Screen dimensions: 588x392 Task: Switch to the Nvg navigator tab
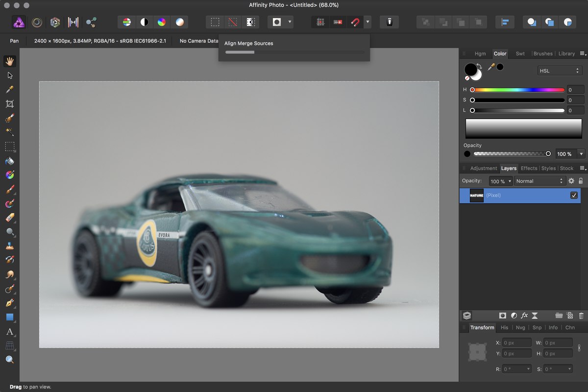[x=520, y=327]
